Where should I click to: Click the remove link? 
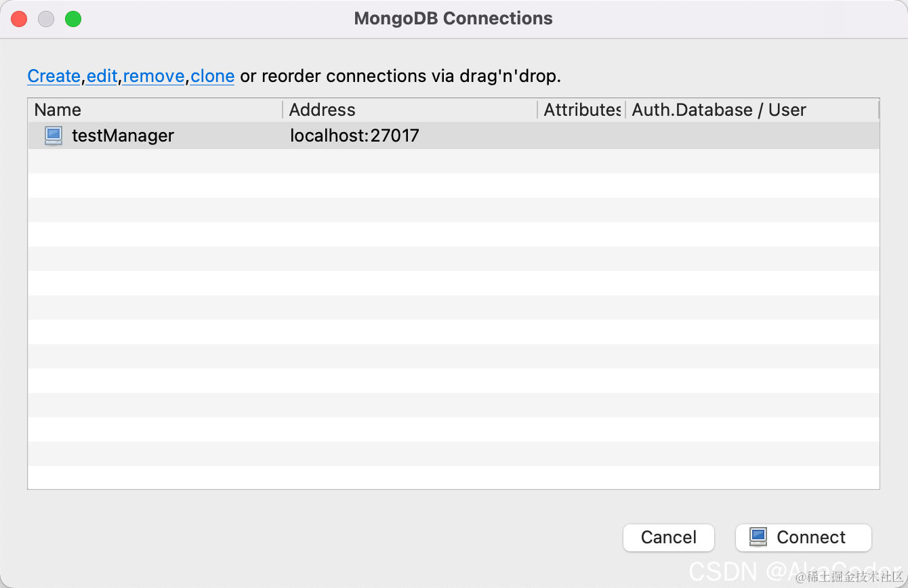[154, 77]
